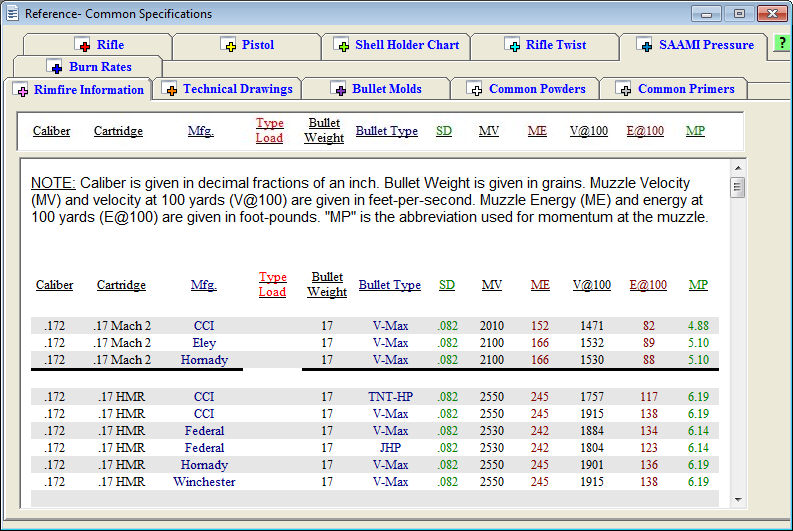
Task: Click Winchester manufacturer cell
Action: [204, 482]
